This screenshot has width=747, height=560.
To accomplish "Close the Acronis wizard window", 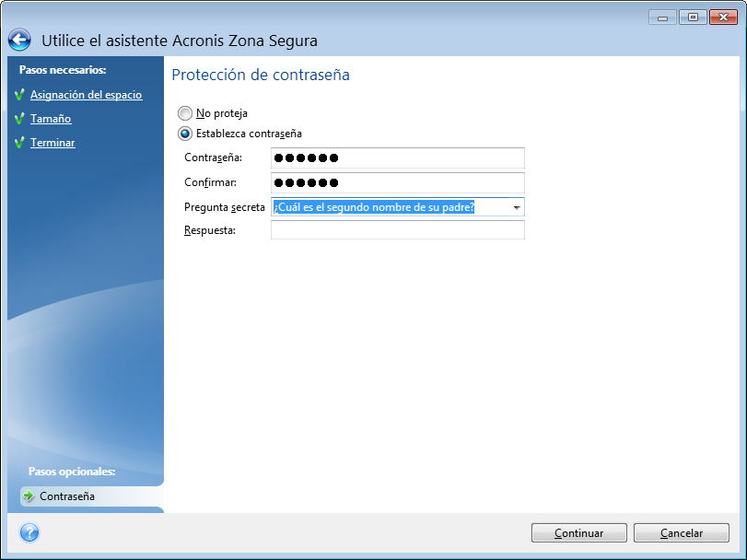I will 723,17.
